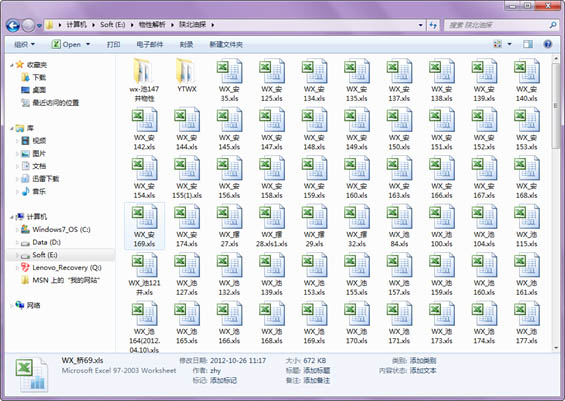Click 计算机 in the address breadcrumb

(x=76, y=25)
